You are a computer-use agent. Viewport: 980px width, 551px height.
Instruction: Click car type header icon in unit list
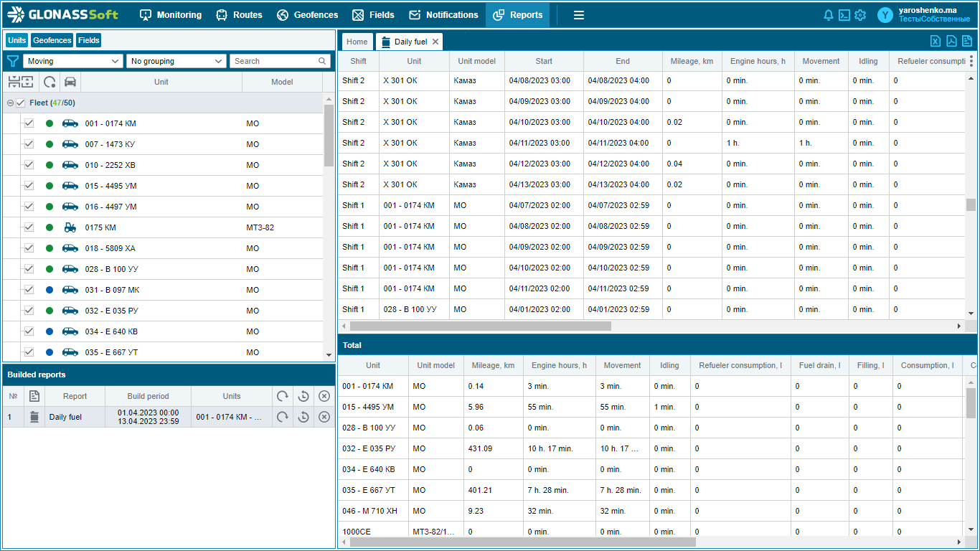click(x=70, y=82)
